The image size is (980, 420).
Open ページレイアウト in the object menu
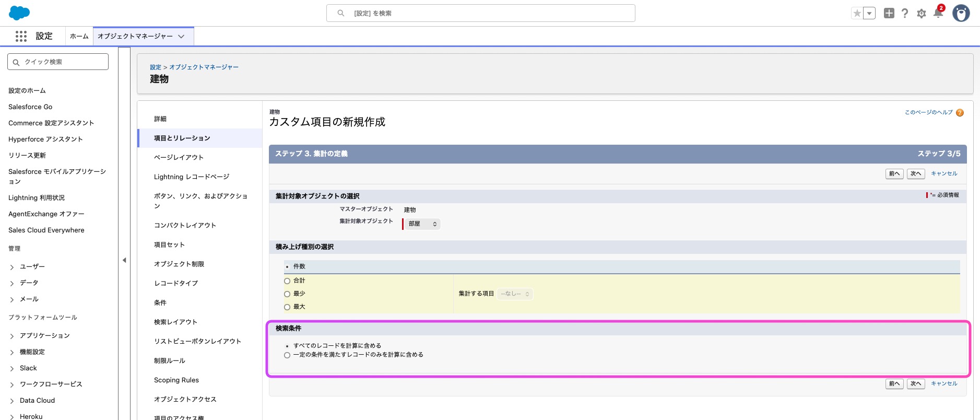[179, 157]
